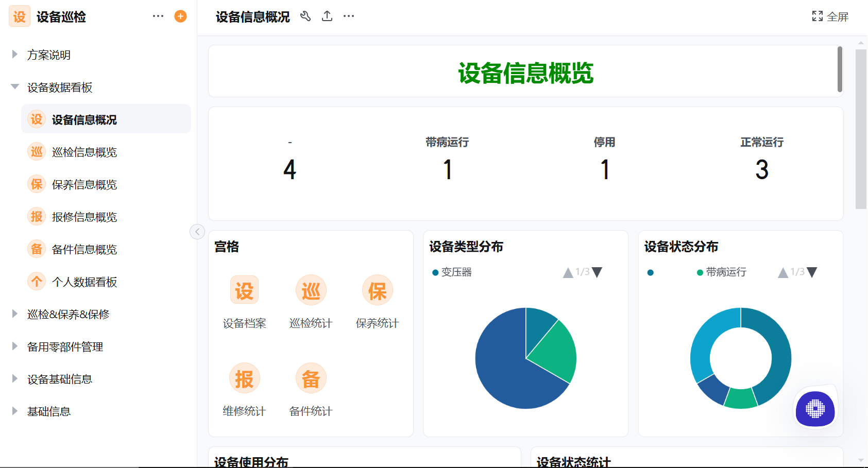Click the share/export icon beside 设备信息概况
Screen dimensions: 868x468
tap(327, 16)
